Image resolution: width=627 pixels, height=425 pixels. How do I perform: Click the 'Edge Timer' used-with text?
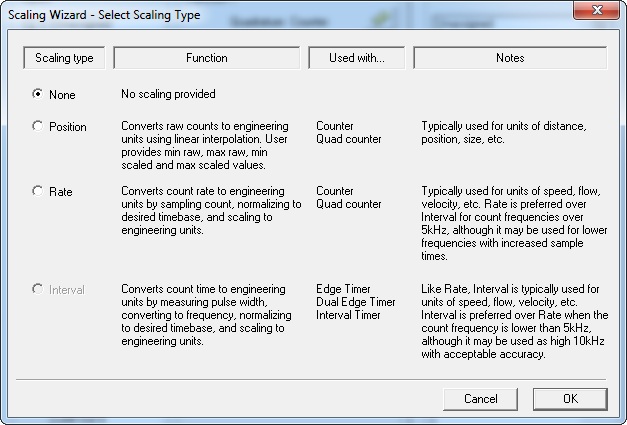[343, 289]
